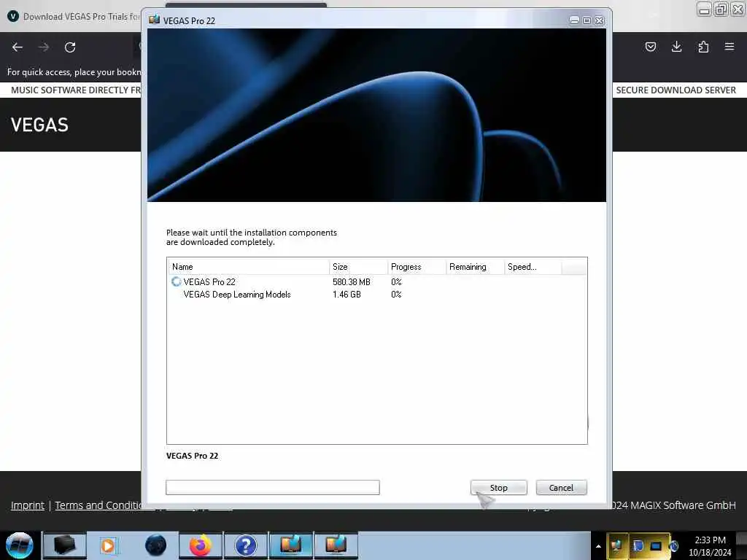Switch to the first installer taskbar icon

tap(290, 545)
